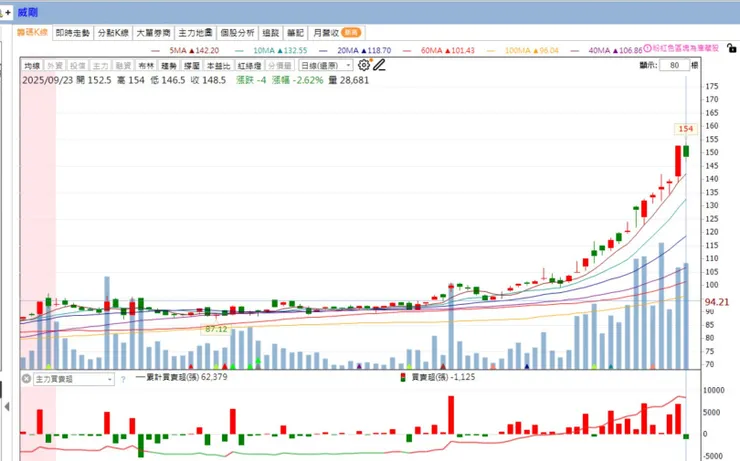
Task: Click the 40MA 106.86 legend entry
Action: pyautogui.click(x=606, y=50)
